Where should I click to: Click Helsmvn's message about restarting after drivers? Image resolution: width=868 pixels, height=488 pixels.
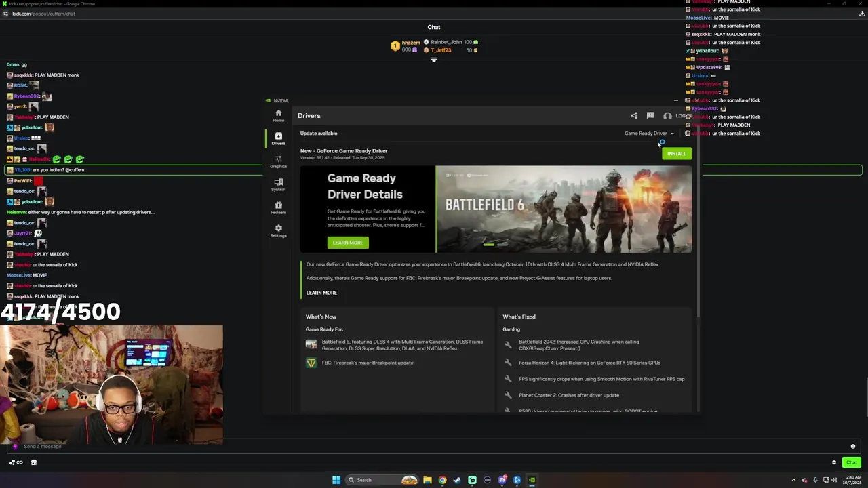click(x=81, y=212)
